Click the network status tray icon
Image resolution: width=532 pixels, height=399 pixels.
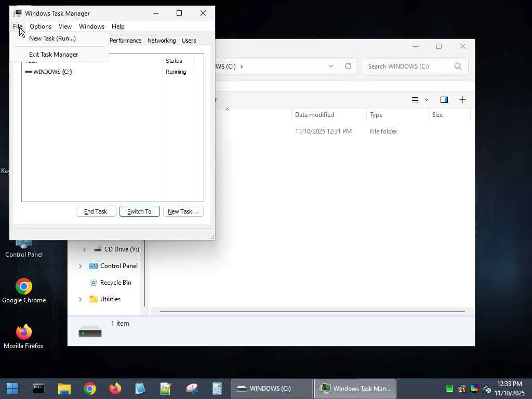coord(462,389)
